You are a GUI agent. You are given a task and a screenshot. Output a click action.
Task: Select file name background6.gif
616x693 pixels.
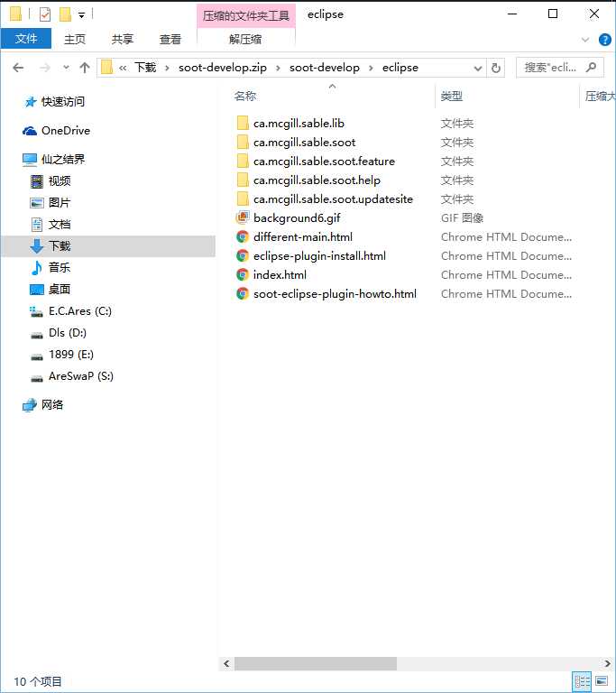coord(297,217)
